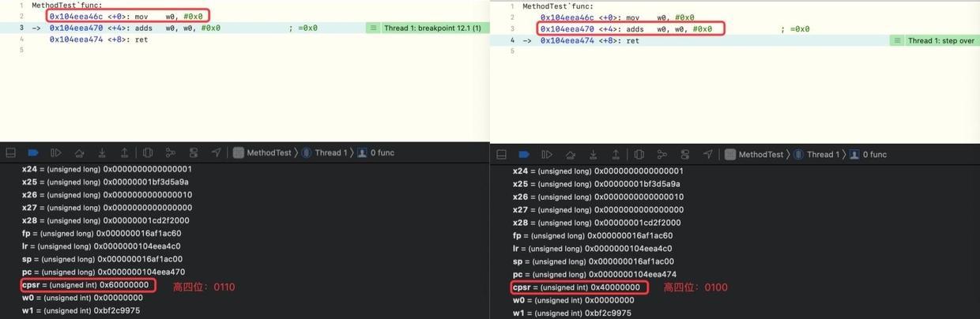Screen dimensions: 980x319
Task: Deactivate breakpoints in the right debug bar
Action: [x=524, y=155]
